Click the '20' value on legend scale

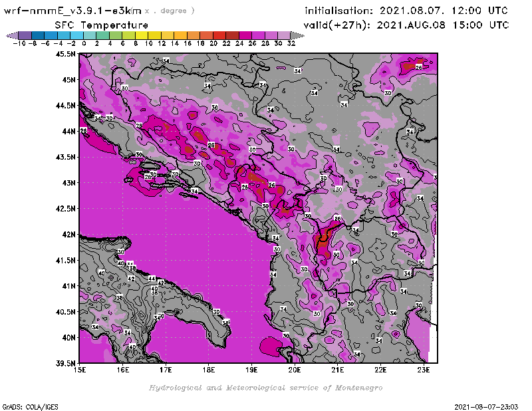(x=213, y=43)
